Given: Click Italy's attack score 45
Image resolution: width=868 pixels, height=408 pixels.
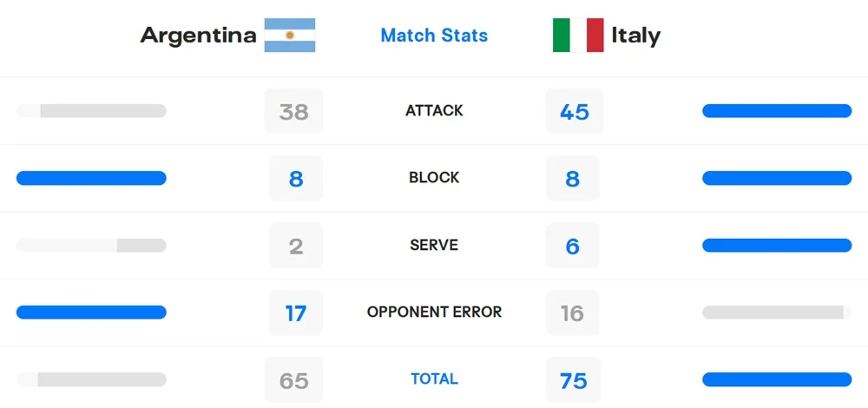Looking at the screenshot, I should pos(574,111).
